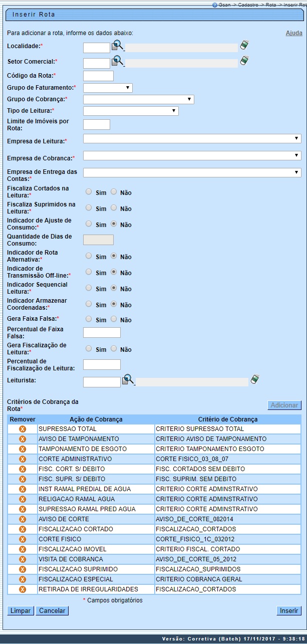This screenshot has height=644, width=307.
Task: Click the Localidade search magnifier icon
Action: click(117, 46)
